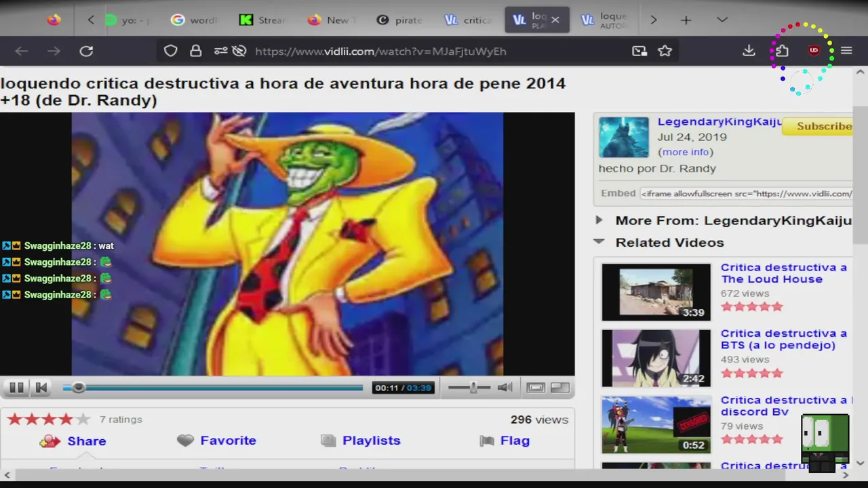Rate the video with the fifth star
Viewport: 868px width, 488px height.
click(x=83, y=420)
